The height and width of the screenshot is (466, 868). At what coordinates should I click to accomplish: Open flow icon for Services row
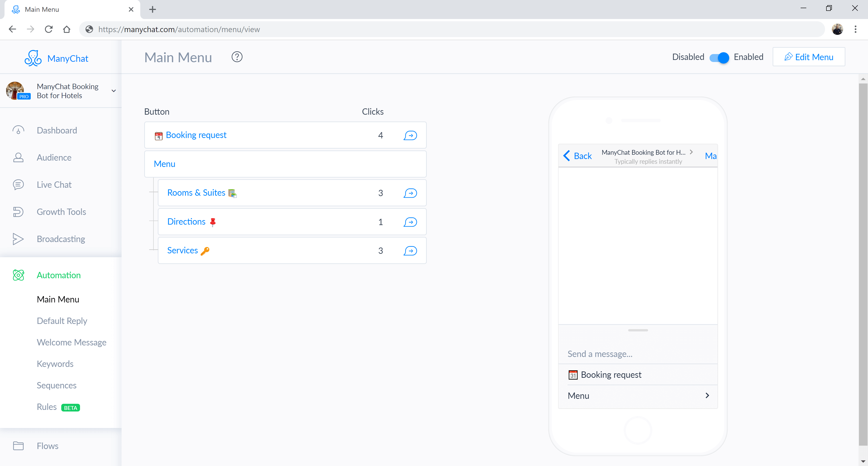coord(410,251)
